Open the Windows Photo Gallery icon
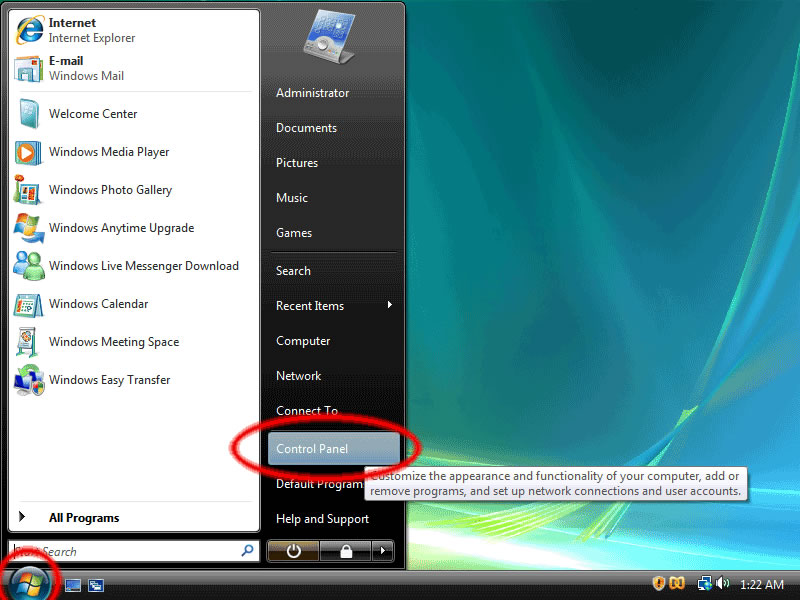The image size is (800, 600). coord(28,190)
